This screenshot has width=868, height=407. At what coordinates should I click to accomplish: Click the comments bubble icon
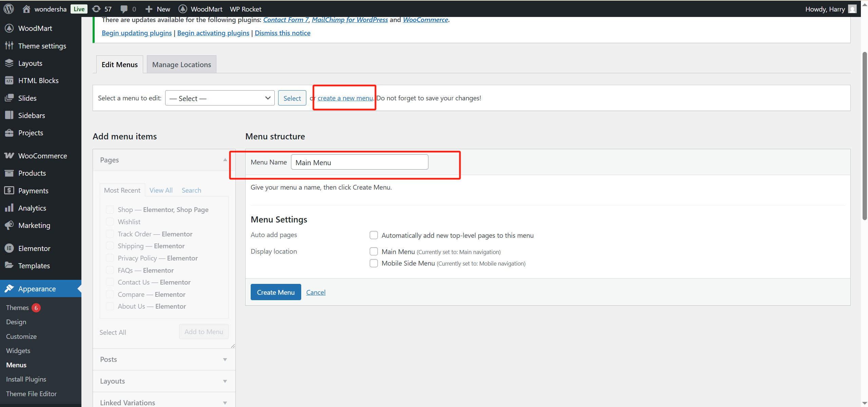(x=124, y=9)
